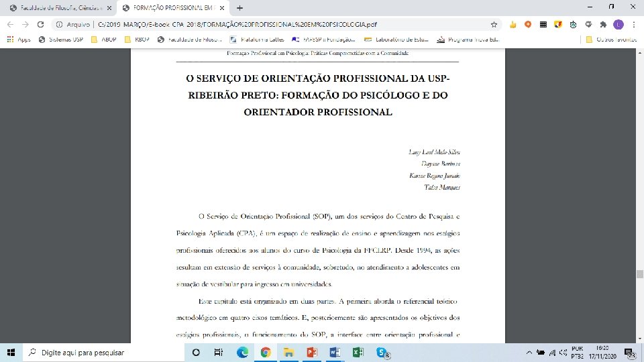The height and width of the screenshot is (362, 644).
Task: Open the clock showing 17/11/2020
Action: (x=602, y=353)
